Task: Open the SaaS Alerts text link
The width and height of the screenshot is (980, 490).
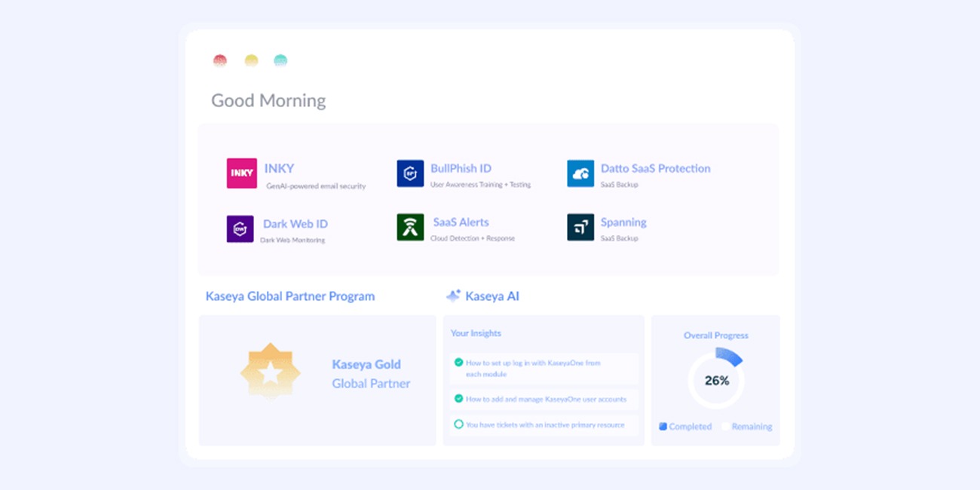Action: pyautogui.click(x=461, y=222)
